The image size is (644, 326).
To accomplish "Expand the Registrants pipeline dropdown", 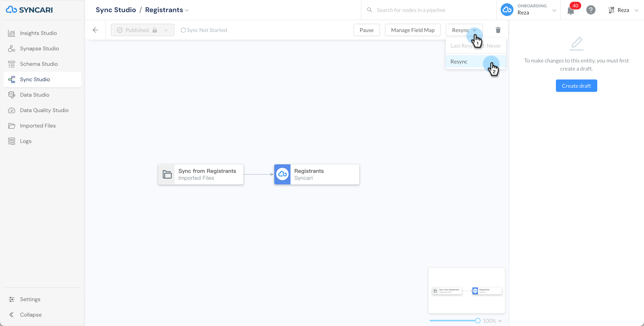I will tap(167, 10).
